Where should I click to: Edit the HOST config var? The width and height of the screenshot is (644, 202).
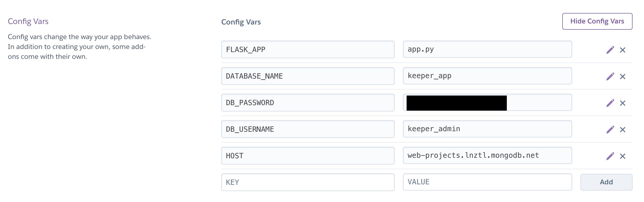[x=610, y=156]
